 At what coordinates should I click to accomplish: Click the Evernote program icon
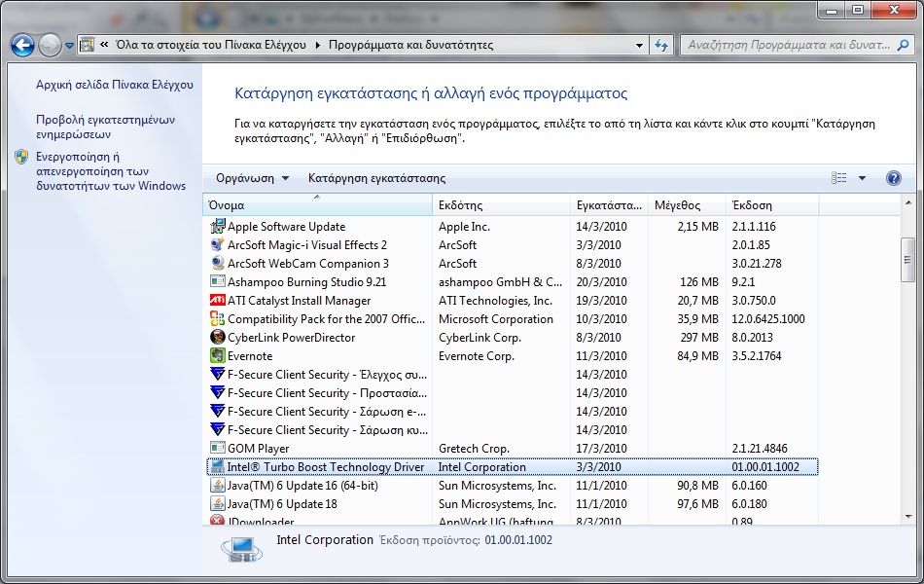pos(218,356)
